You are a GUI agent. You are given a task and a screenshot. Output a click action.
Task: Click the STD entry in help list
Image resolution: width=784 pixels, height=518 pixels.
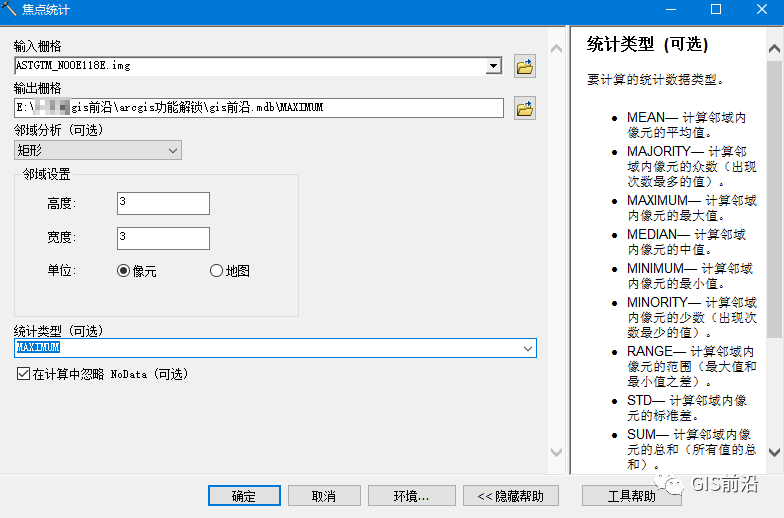pos(687,408)
